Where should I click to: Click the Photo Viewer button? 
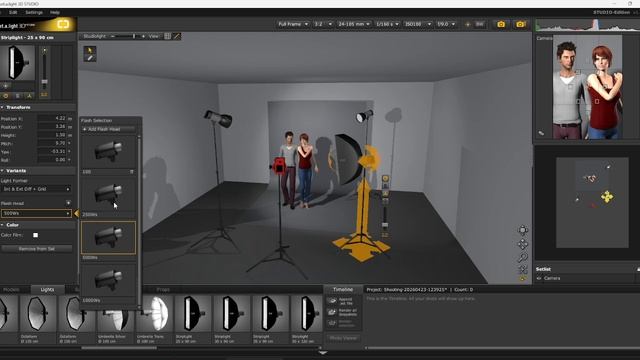[x=343, y=338]
